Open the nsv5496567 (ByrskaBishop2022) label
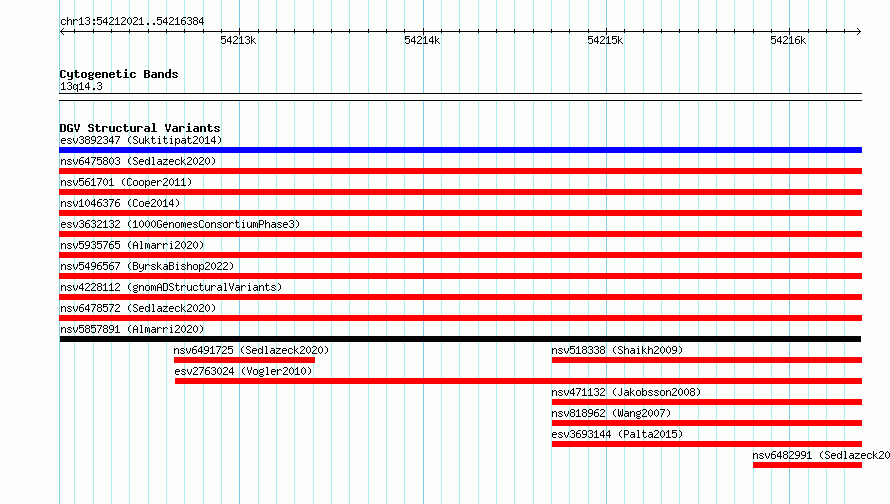The width and height of the screenshot is (890, 504). pos(147,266)
